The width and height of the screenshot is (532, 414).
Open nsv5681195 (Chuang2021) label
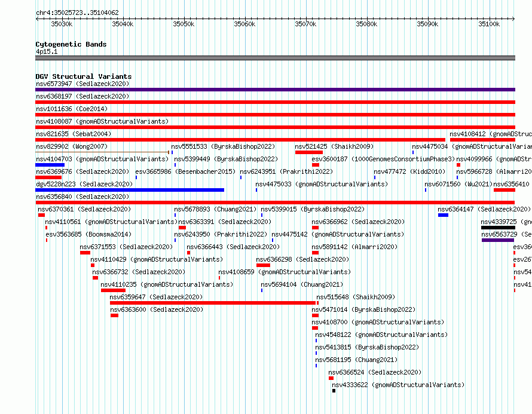click(x=356, y=360)
